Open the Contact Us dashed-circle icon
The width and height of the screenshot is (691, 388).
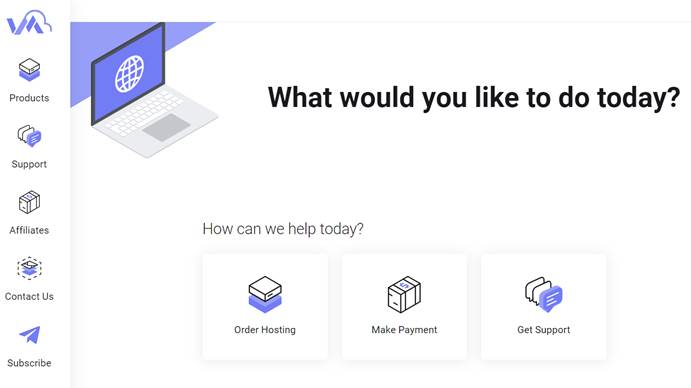[x=29, y=268]
